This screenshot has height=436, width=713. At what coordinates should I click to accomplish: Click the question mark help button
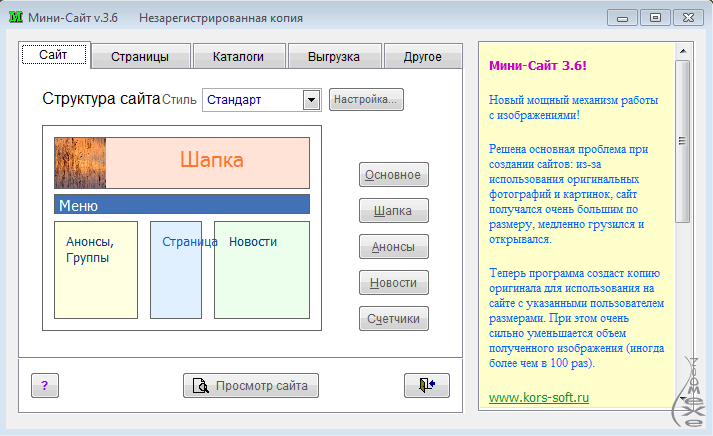[45, 386]
